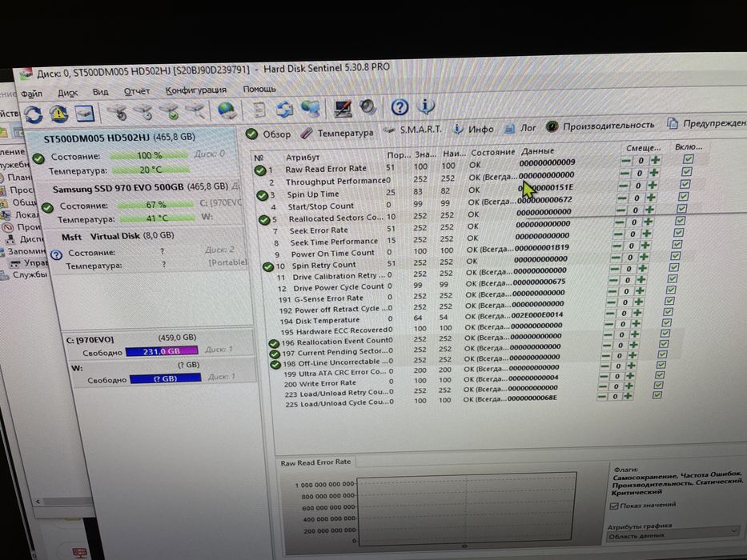The image size is (747, 560).
Task: Click the disk icon with clock overlay
Action: click(x=143, y=112)
